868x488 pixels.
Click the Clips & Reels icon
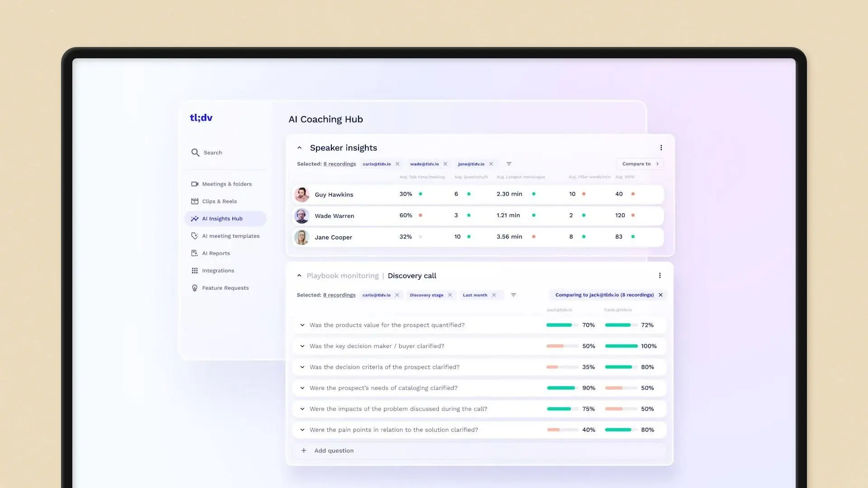pyautogui.click(x=195, y=202)
